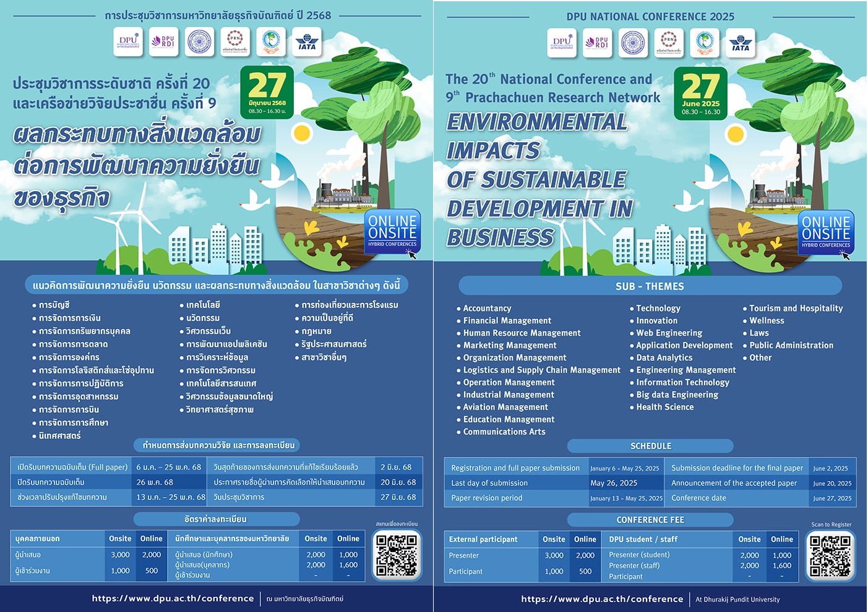Select the Accountancy sub-theme bullet
This screenshot has height=612, width=868.
tap(487, 308)
